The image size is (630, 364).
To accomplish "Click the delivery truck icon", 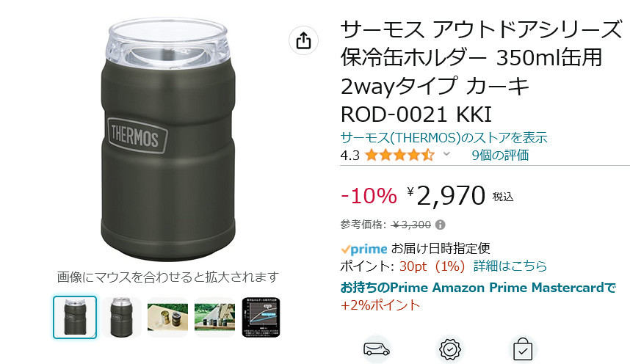I will click(377, 349).
